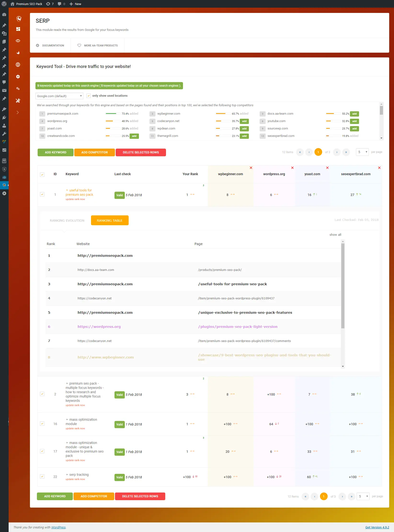Open the crossed tools icon section
Viewport: 394px width, 532px height.
click(x=18, y=101)
